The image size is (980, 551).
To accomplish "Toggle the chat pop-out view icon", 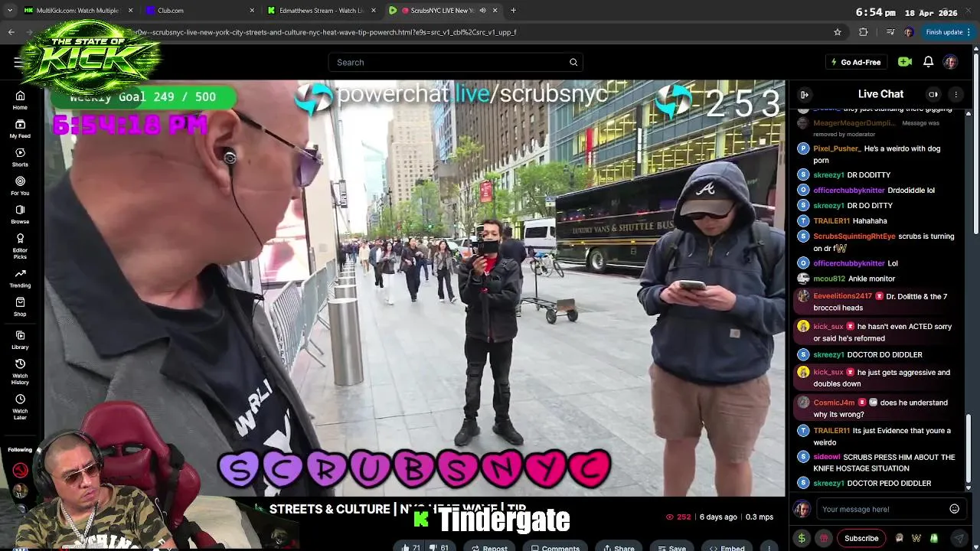I will tap(933, 94).
